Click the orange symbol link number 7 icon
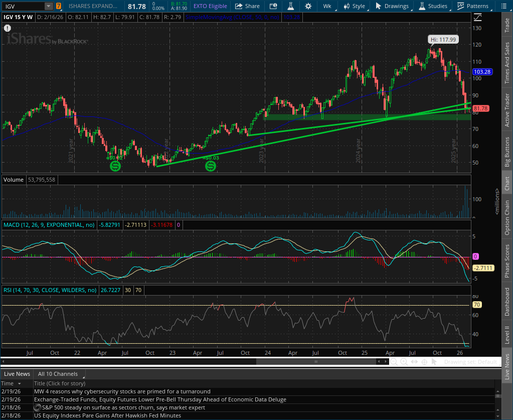Image resolution: width=513 pixels, height=420 pixels. [58, 6]
